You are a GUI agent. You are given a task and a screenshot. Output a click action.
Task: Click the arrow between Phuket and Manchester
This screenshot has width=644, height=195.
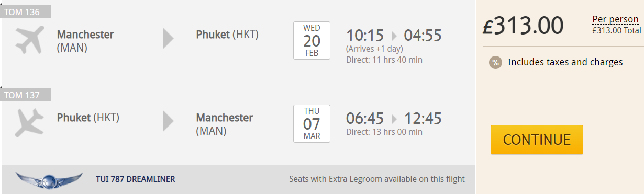click(x=168, y=121)
